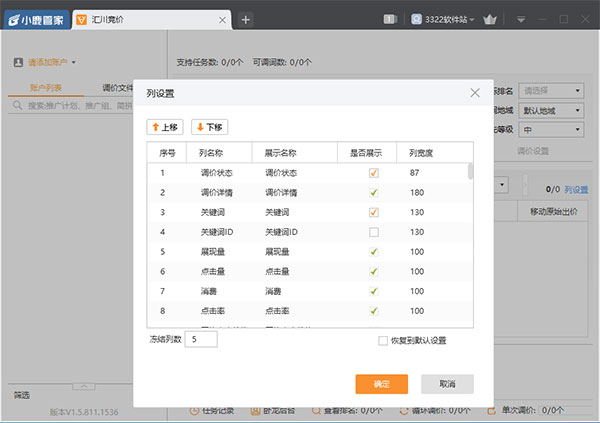Enable display checkbox for 关键词ID row

374,232
